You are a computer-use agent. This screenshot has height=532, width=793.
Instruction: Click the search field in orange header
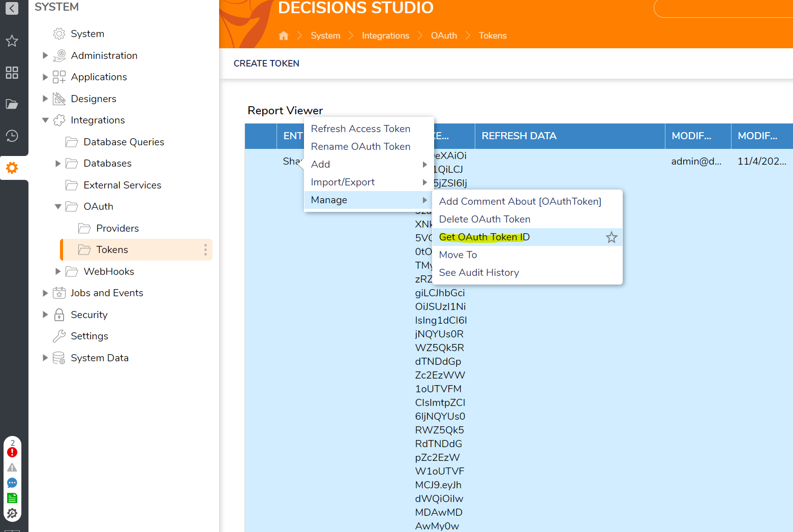(x=723, y=8)
